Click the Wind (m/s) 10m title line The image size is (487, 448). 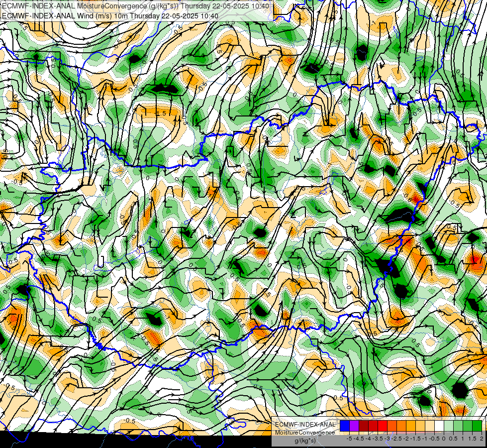click(110, 16)
